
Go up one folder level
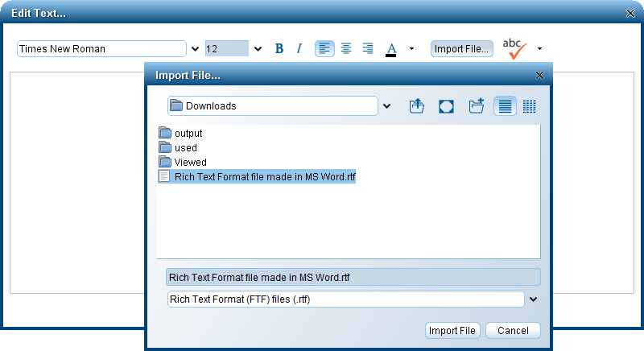[x=416, y=106]
